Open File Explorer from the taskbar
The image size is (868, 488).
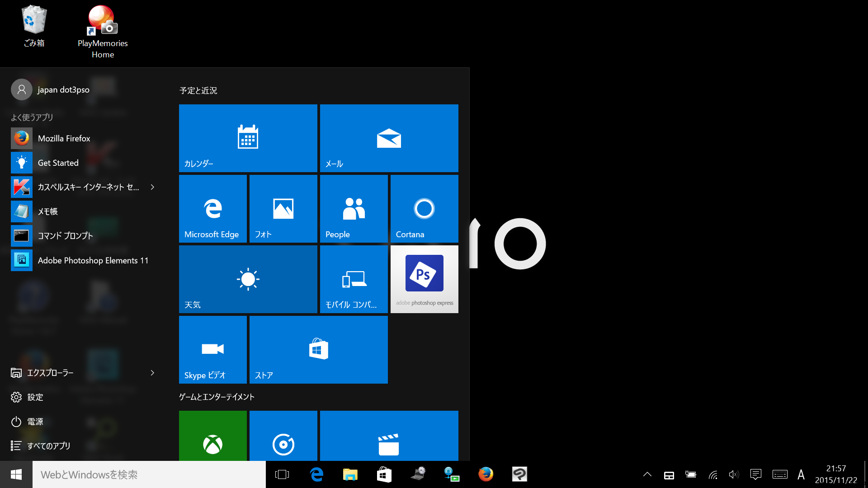tap(350, 474)
